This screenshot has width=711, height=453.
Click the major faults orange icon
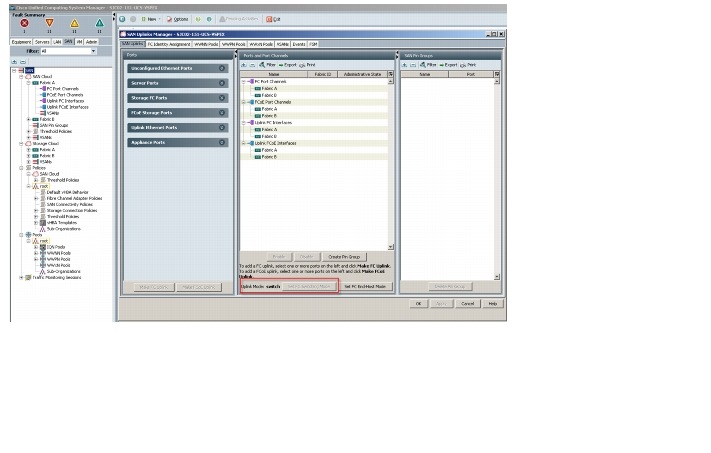coord(49,23)
